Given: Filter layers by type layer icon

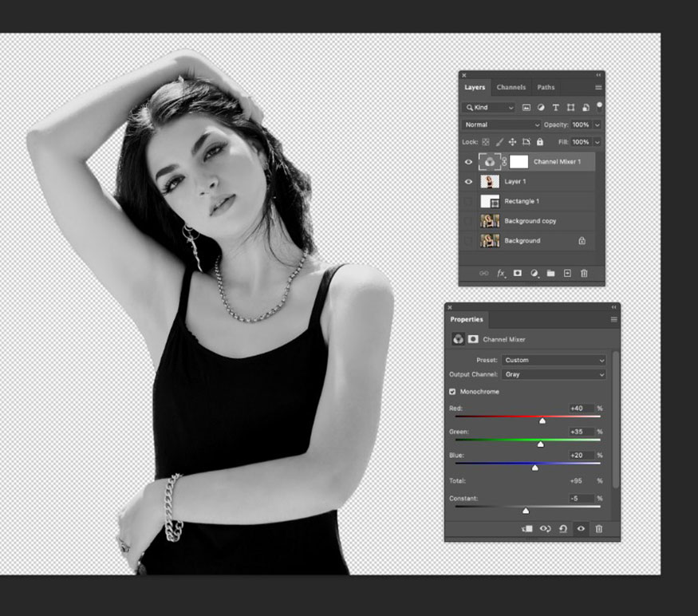Looking at the screenshot, I should [555, 108].
